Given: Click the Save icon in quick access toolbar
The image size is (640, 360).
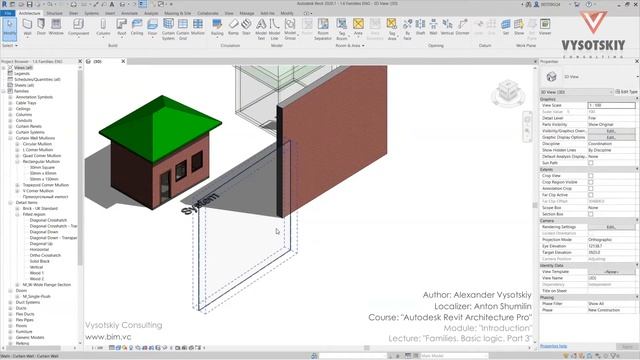Looking at the screenshot, I should [x=29, y=4].
